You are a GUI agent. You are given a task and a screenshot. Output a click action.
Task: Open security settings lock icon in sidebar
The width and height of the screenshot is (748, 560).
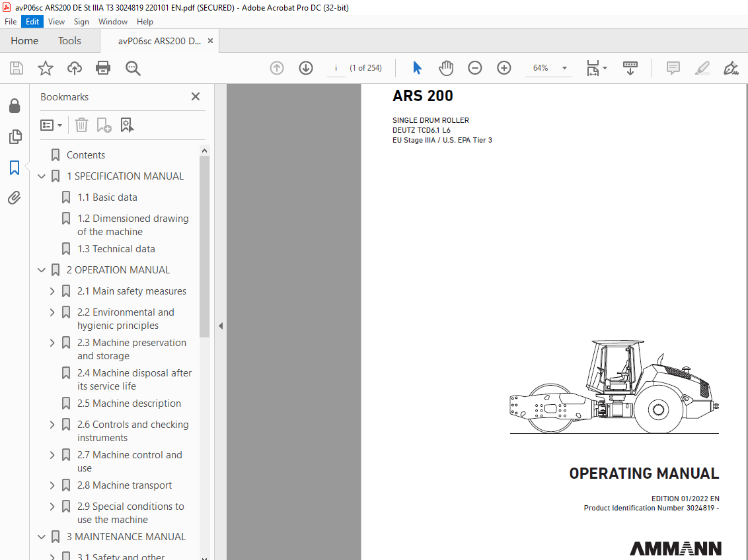coord(15,106)
